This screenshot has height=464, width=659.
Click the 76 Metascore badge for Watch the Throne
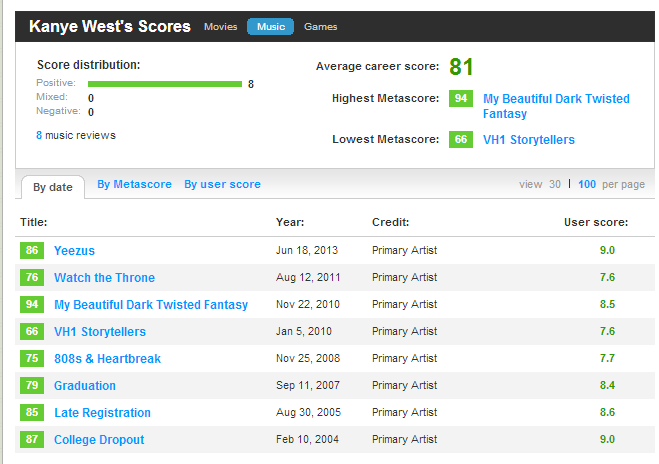tap(32, 277)
